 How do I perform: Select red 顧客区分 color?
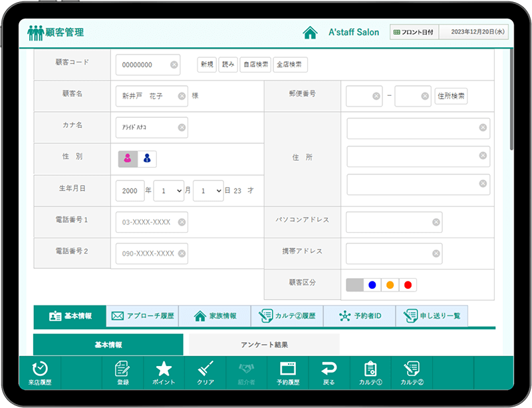(408, 285)
